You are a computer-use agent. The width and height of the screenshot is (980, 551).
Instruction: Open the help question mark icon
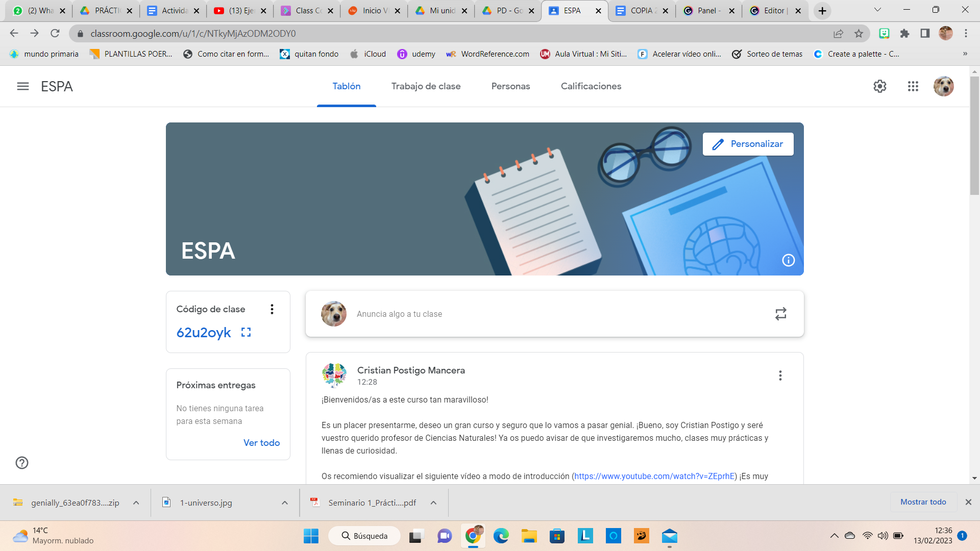pyautogui.click(x=22, y=463)
